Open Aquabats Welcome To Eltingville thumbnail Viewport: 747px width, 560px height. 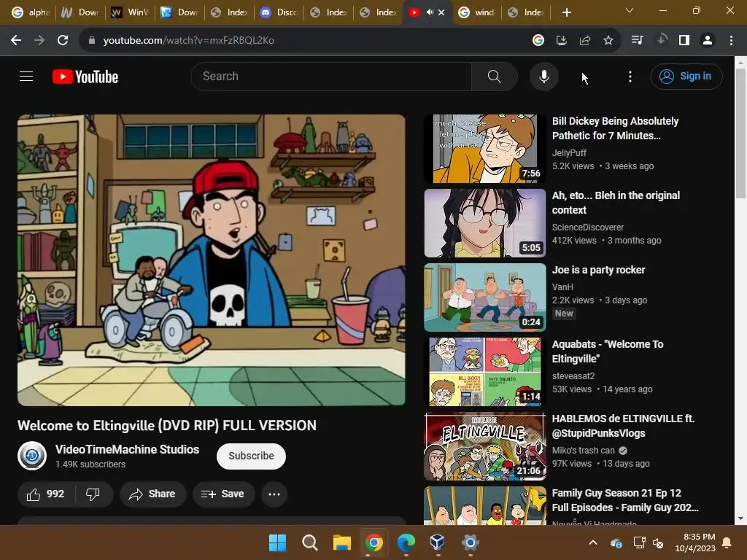tap(485, 372)
